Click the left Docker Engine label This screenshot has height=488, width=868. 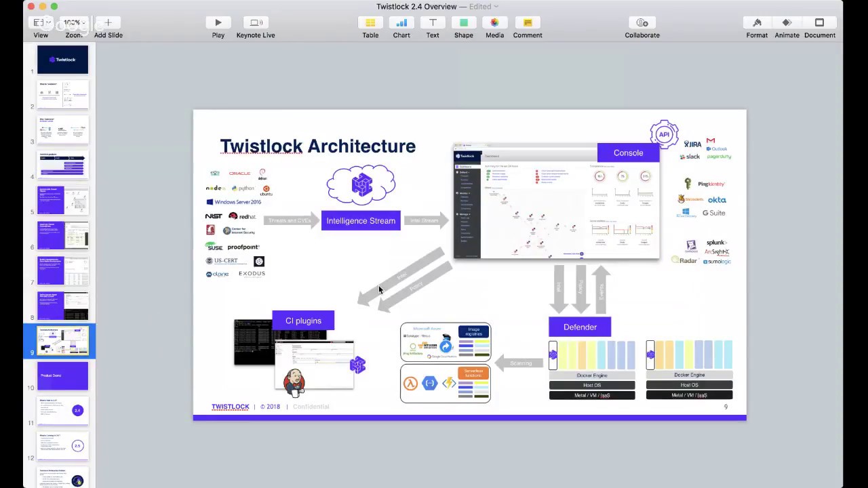pyautogui.click(x=592, y=375)
